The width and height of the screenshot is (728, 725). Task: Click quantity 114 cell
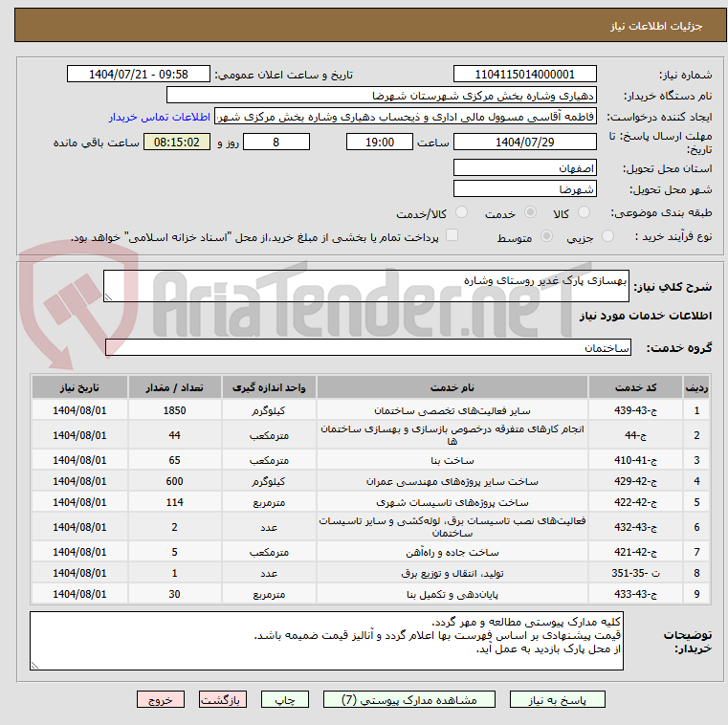[174, 502]
